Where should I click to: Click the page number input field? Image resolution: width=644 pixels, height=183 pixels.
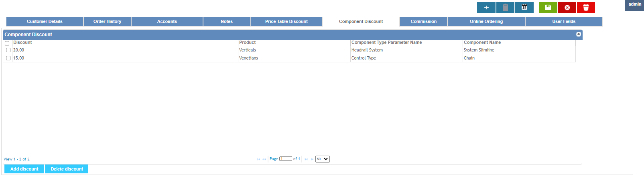[x=286, y=159]
